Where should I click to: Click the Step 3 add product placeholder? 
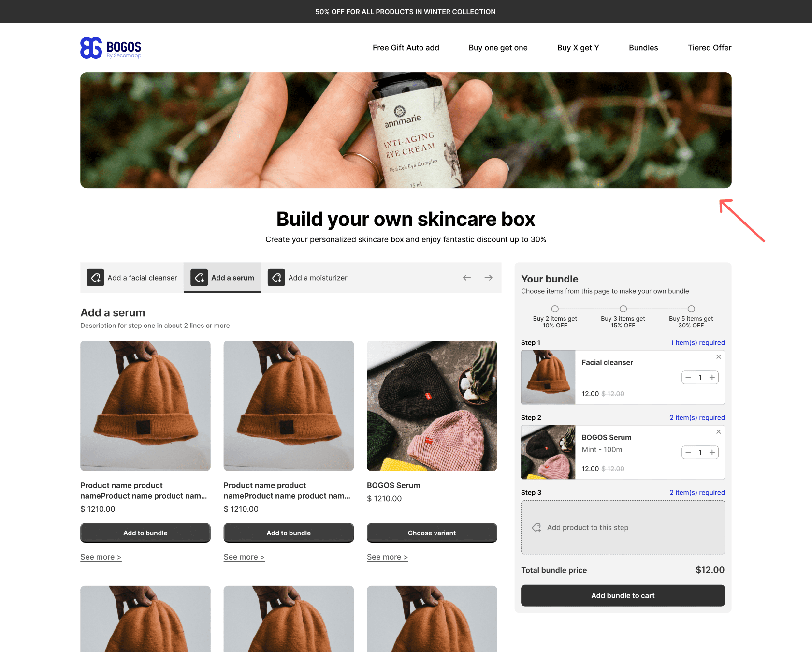tap(623, 527)
